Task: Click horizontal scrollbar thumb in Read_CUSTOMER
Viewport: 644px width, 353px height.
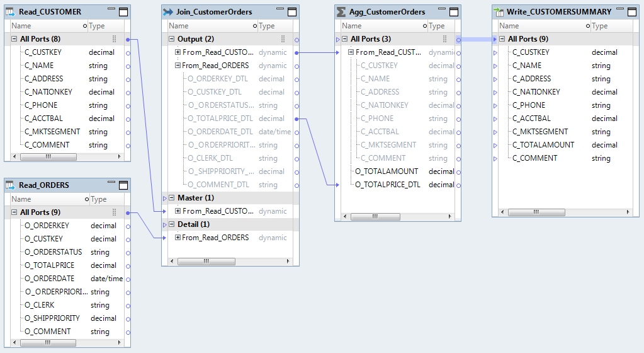Action: click(48, 157)
